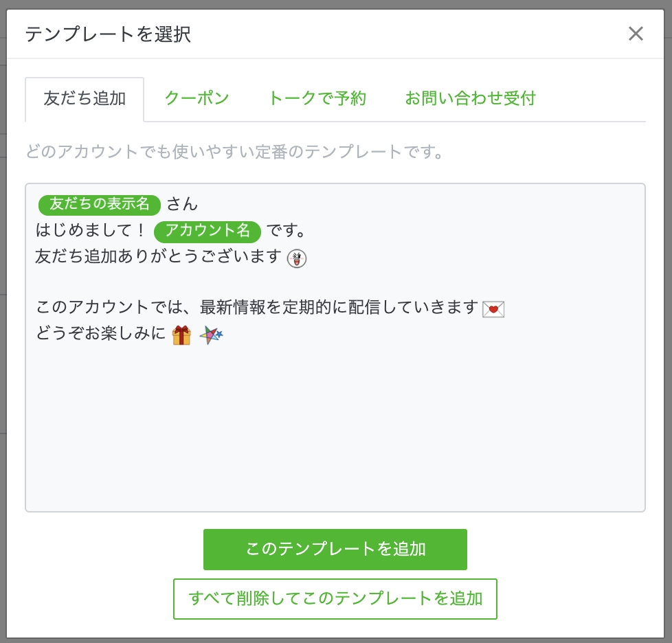Open the トークで予約 tab
672x643 pixels.
(x=317, y=98)
